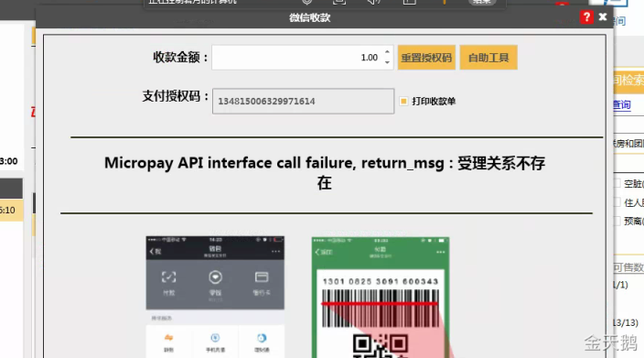This screenshot has width=644, height=358.
Task: Open the 自助工具 button
Action: (488, 58)
